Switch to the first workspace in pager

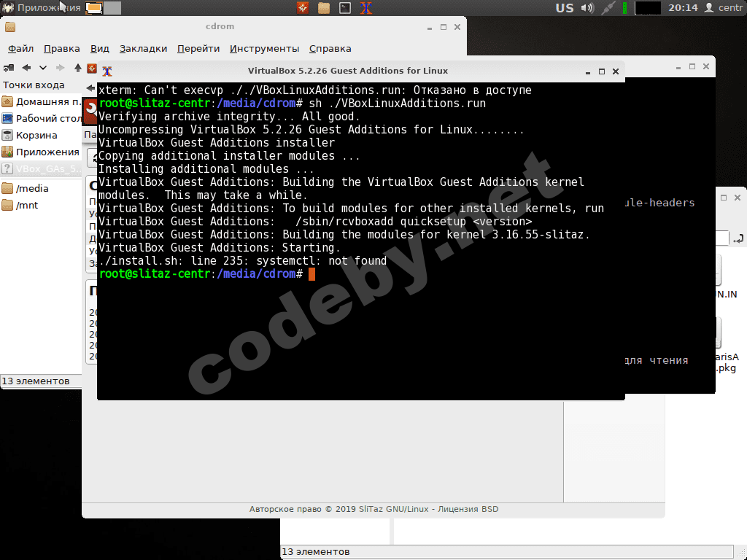click(94, 7)
